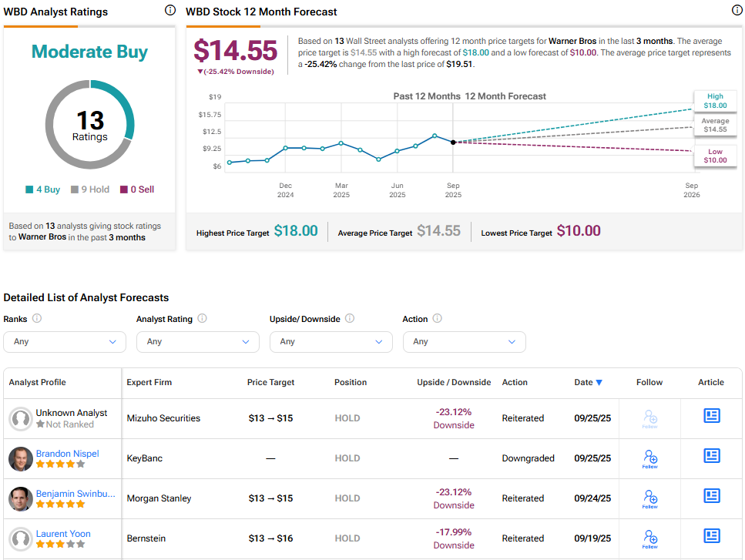The image size is (745, 560).
Task: Click the Downgraded action in KeyBanc row
Action: 528,458
